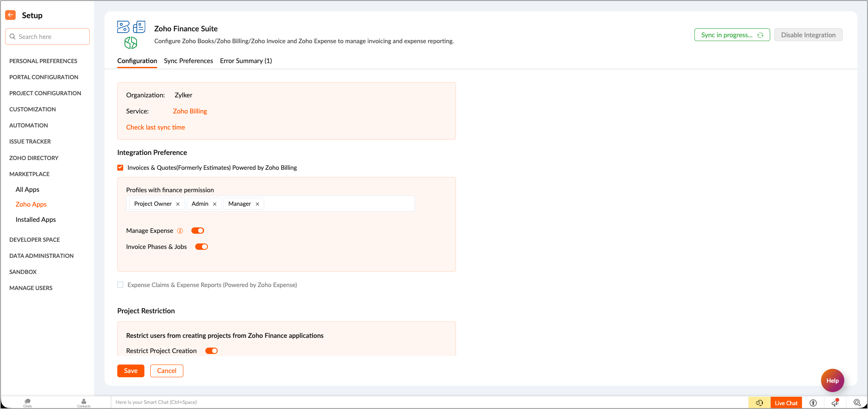Expand the Personal Preferences section
The image size is (868, 409).
pos(43,61)
